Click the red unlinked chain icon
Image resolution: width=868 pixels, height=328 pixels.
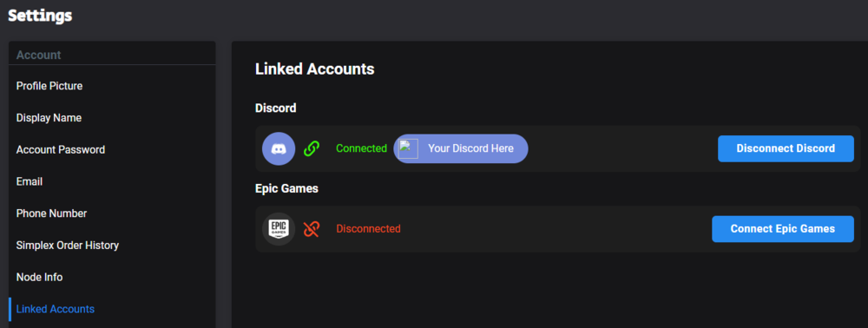[312, 229]
